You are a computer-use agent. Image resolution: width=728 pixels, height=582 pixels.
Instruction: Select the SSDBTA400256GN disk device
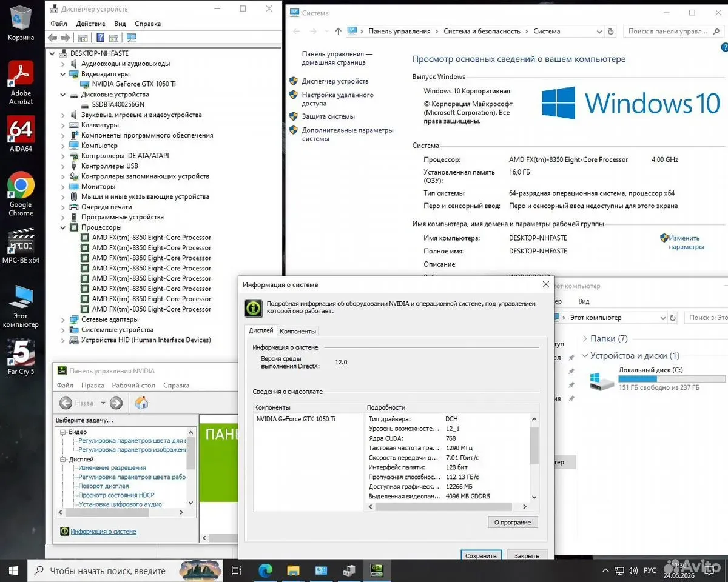coord(118,104)
